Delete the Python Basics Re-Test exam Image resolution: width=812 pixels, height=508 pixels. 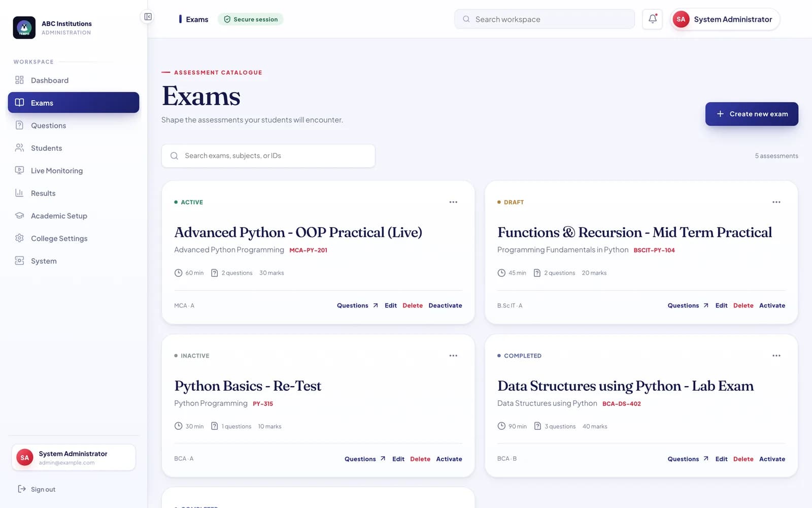(x=420, y=459)
